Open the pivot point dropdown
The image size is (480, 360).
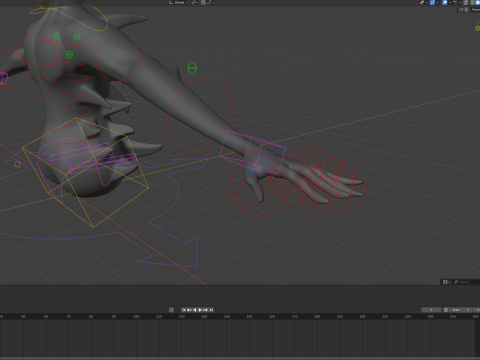pos(195,2)
